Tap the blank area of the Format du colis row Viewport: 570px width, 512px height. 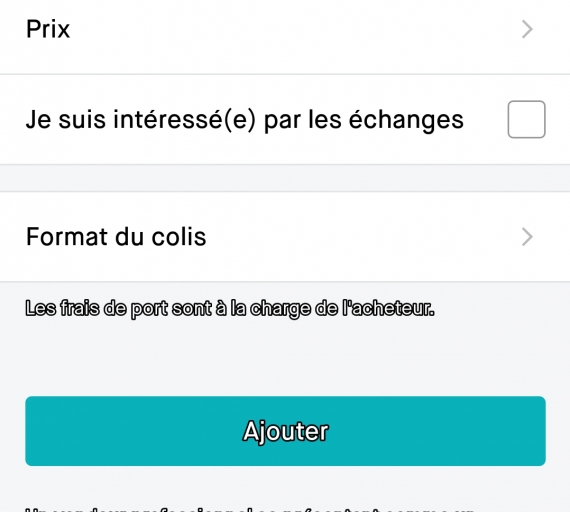click(x=364, y=237)
